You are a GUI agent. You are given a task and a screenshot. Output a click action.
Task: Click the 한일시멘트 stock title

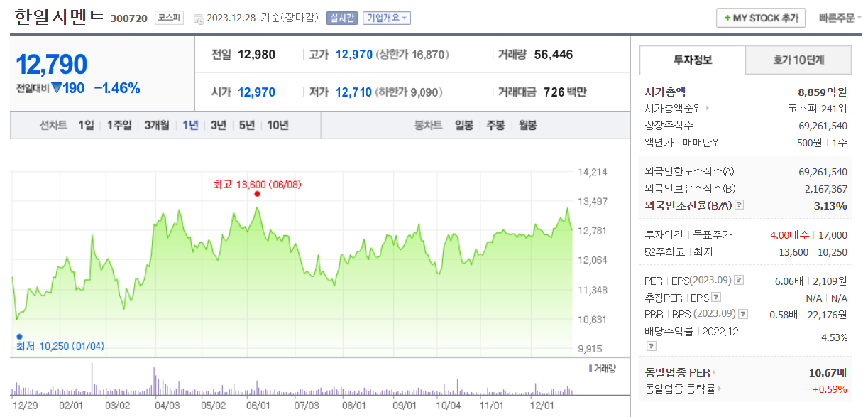click(59, 17)
